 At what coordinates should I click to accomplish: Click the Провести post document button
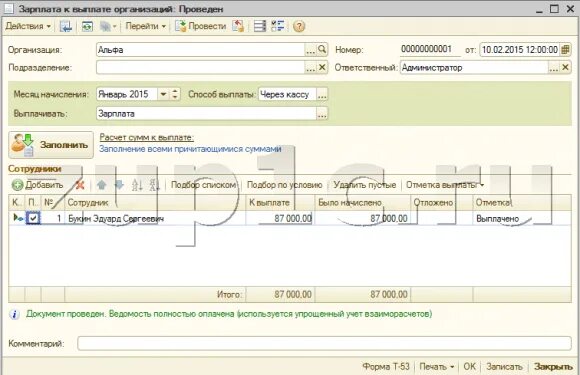pyautogui.click(x=201, y=26)
